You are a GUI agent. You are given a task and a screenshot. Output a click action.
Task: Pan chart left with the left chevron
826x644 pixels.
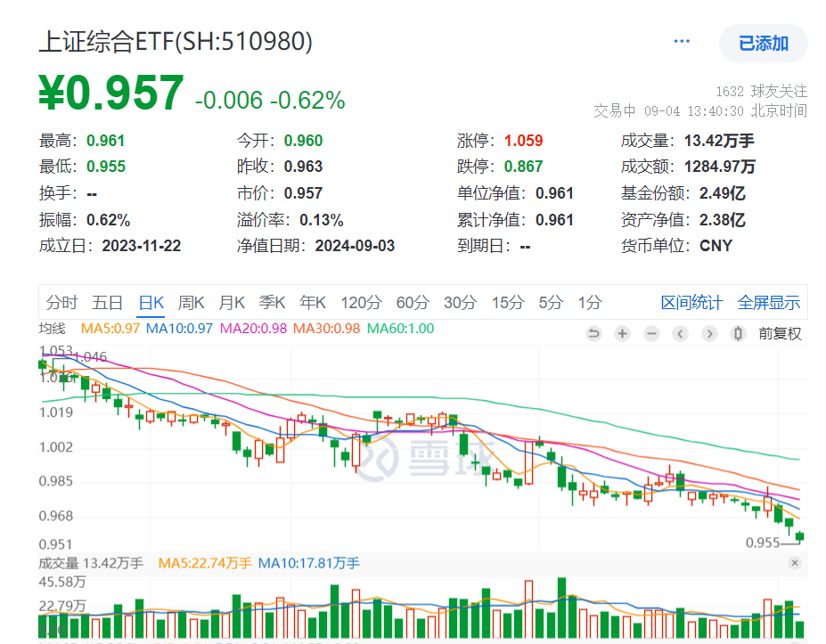click(x=681, y=333)
